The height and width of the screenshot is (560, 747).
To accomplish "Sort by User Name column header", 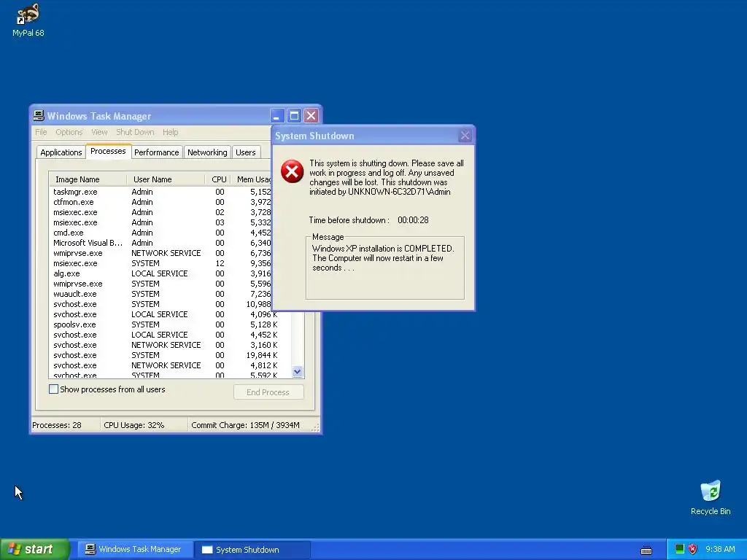I will point(166,179).
